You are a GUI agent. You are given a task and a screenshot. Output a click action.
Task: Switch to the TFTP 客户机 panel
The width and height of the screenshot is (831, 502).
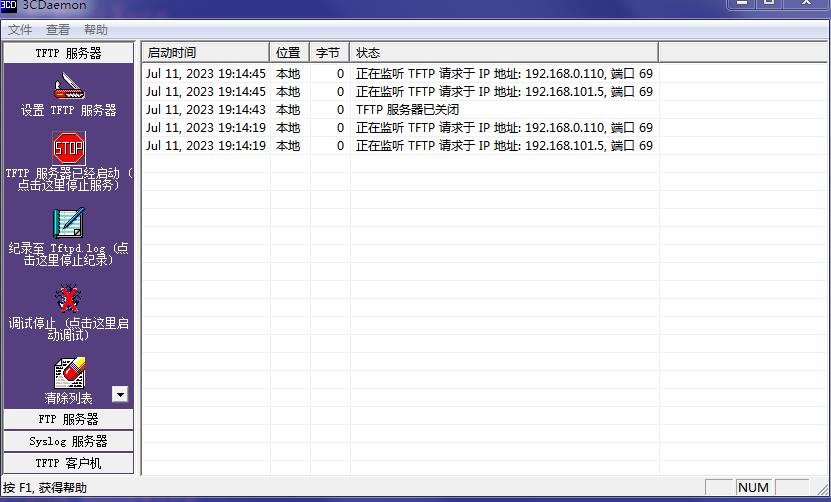click(68, 463)
